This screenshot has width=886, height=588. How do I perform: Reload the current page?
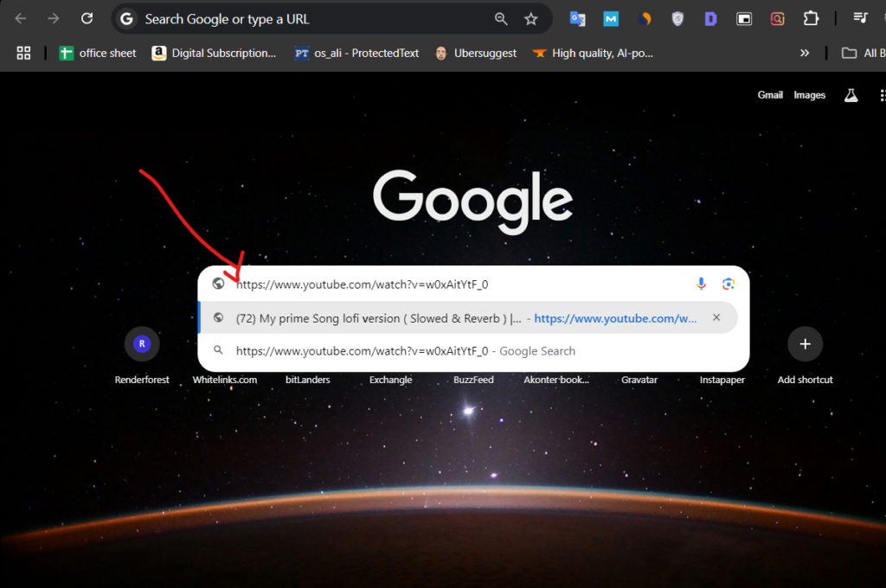point(87,19)
